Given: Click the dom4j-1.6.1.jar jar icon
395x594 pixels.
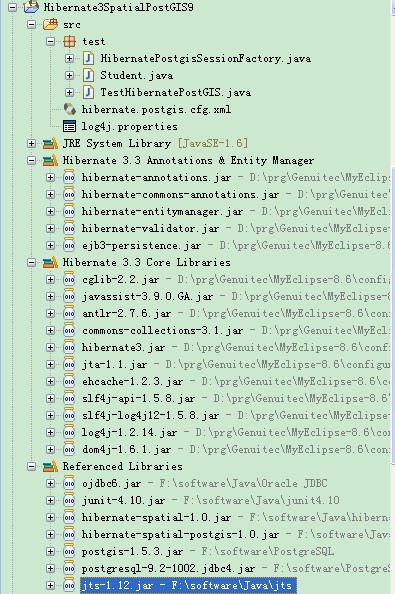Looking at the screenshot, I should coord(69,449).
